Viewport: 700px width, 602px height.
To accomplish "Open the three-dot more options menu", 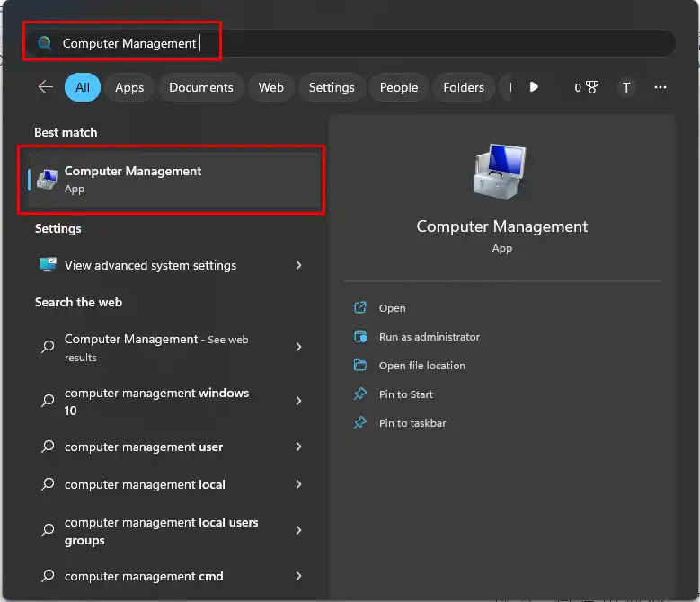I will [x=660, y=87].
